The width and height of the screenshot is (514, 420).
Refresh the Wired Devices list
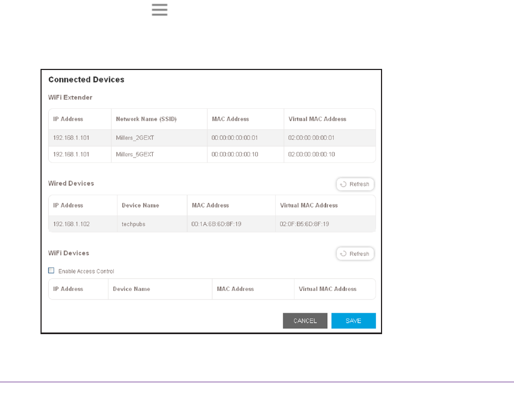(355, 184)
